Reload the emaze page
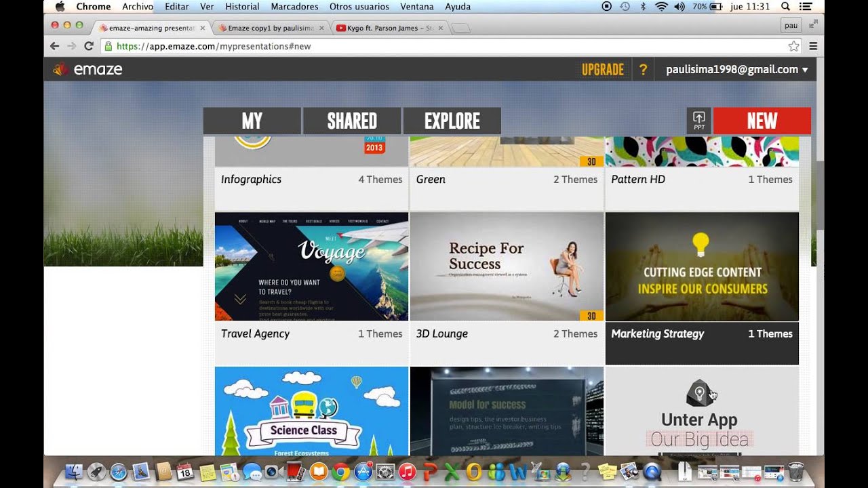 (x=89, y=46)
